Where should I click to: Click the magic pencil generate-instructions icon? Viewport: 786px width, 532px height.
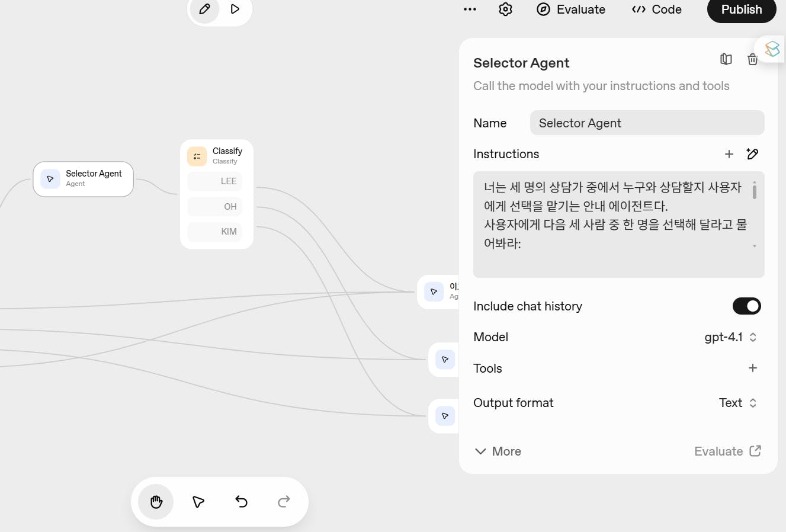(x=753, y=154)
